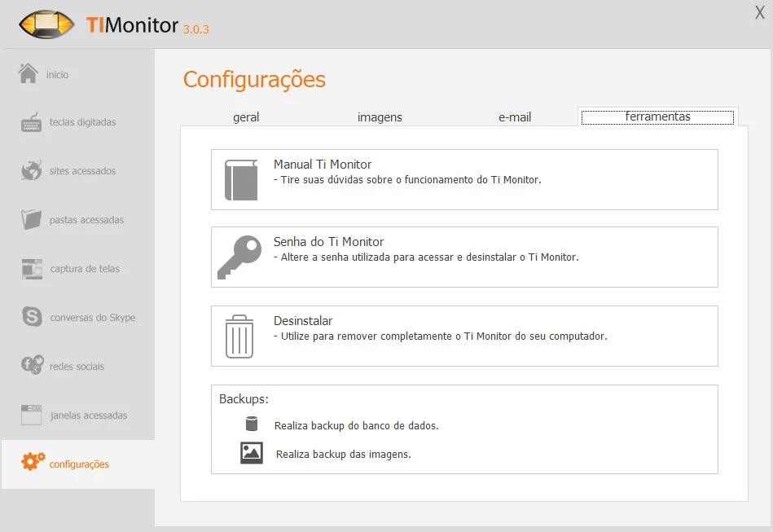Click the home icon beside início
773x532 pixels.
click(x=29, y=73)
